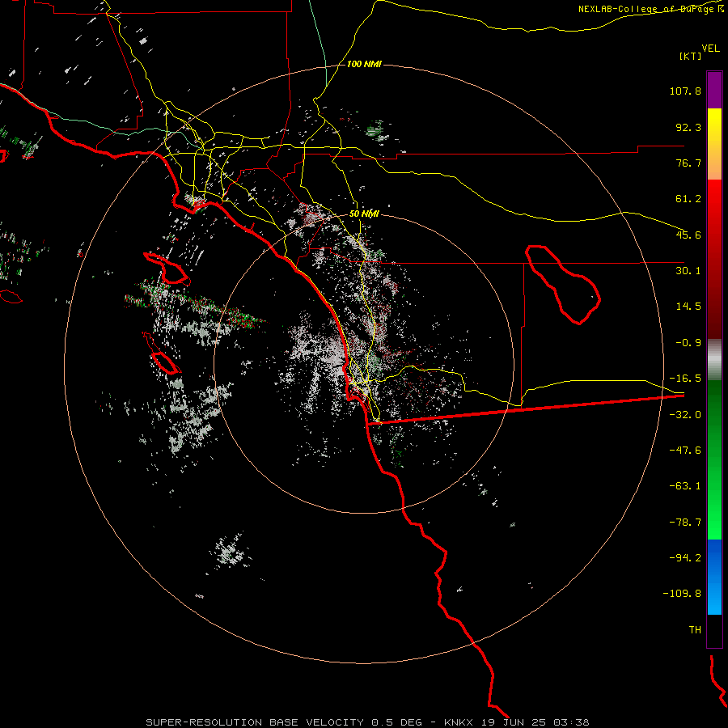
Task: Click the purple segment of the color bar
Action: click(x=714, y=90)
